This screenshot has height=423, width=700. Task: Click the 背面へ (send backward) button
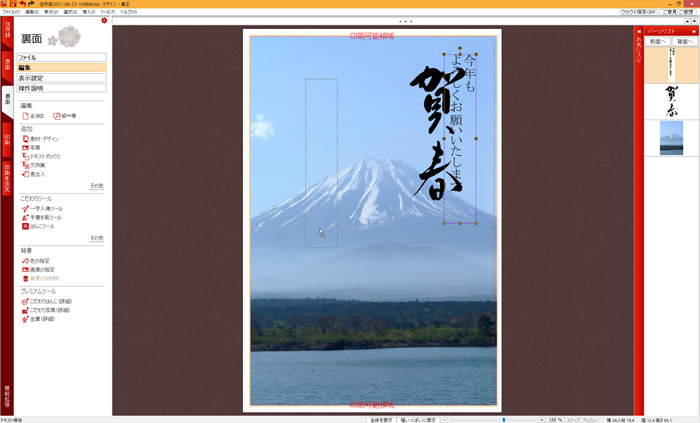click(684, 41)
